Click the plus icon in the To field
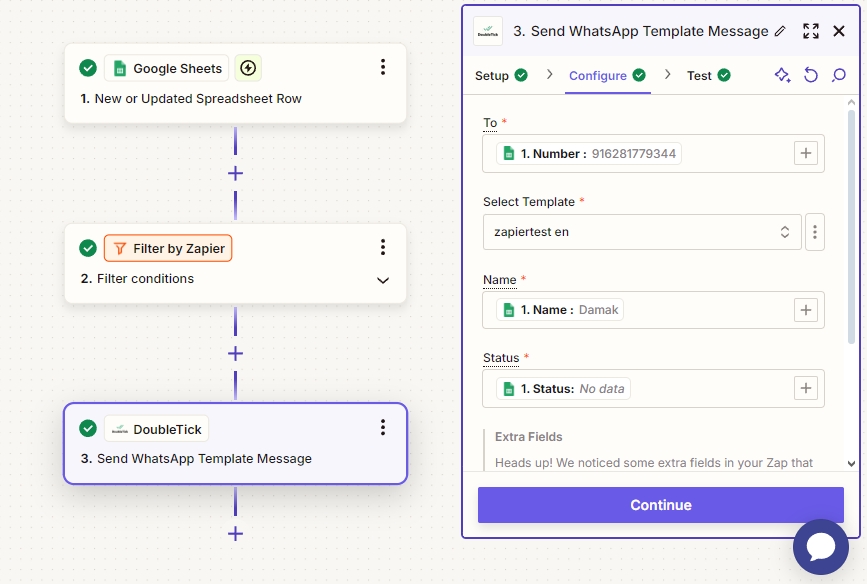 pos(806,153)
